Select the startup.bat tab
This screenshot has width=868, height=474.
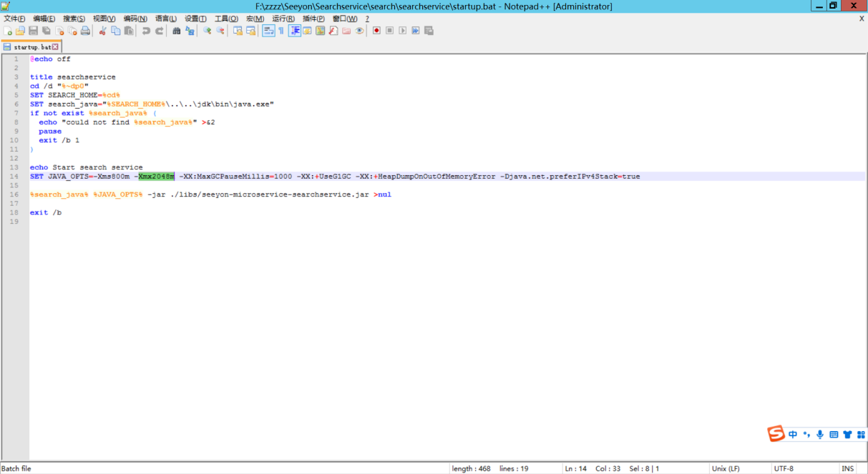[31, 47]
